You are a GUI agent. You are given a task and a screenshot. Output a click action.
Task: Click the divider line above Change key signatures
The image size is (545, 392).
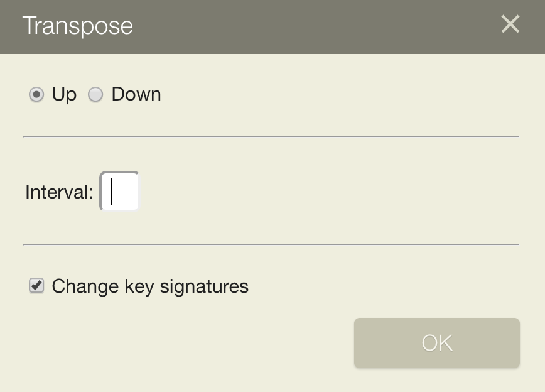(x=271, y=244)
